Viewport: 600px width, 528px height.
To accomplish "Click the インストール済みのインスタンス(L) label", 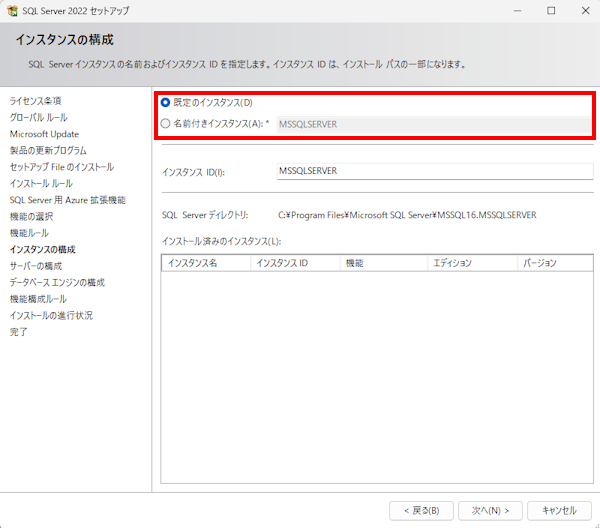I will [222, 241].
